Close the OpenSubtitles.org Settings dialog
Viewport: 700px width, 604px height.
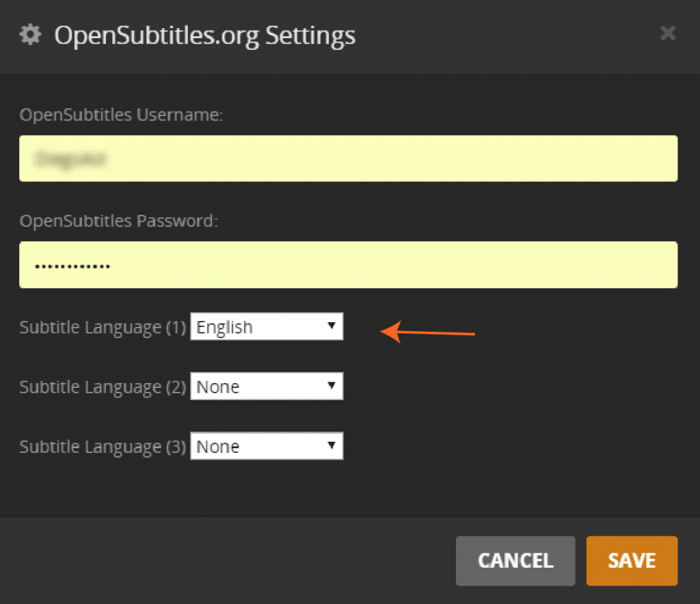coord(668,33)
